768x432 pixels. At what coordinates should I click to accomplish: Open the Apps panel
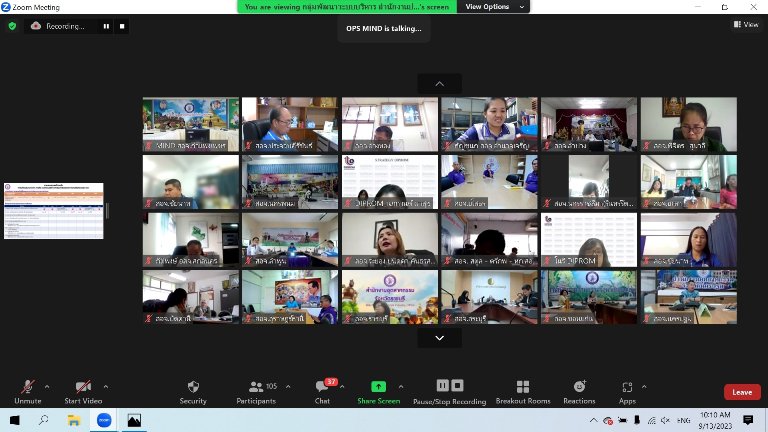(627, 392)
